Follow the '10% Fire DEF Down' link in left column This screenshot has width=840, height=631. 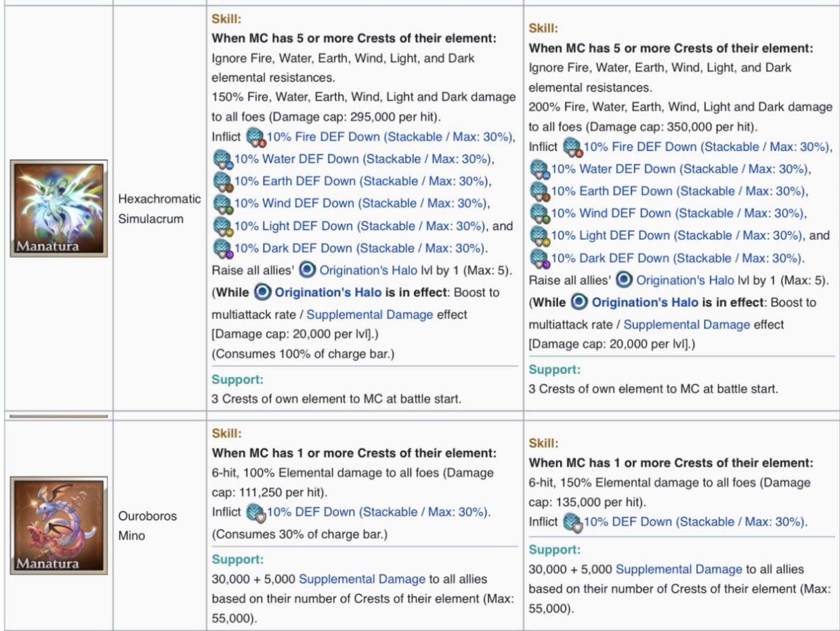tap(390, 137)
